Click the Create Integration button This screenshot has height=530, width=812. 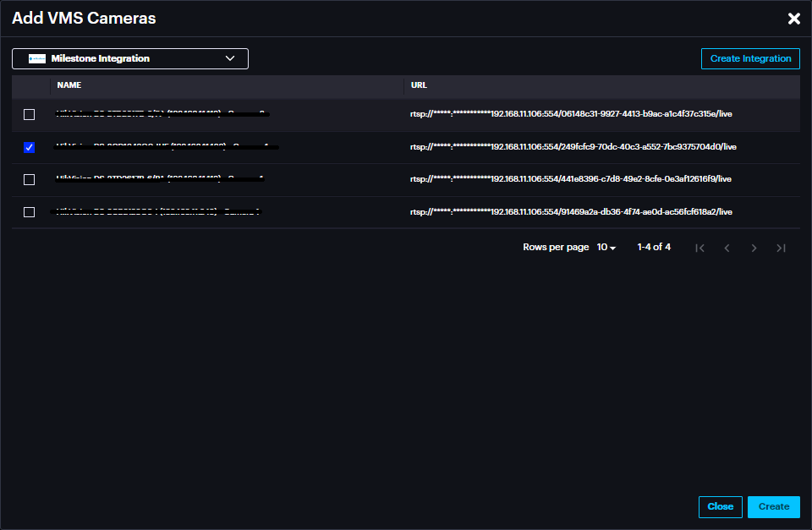coord(750,59)
